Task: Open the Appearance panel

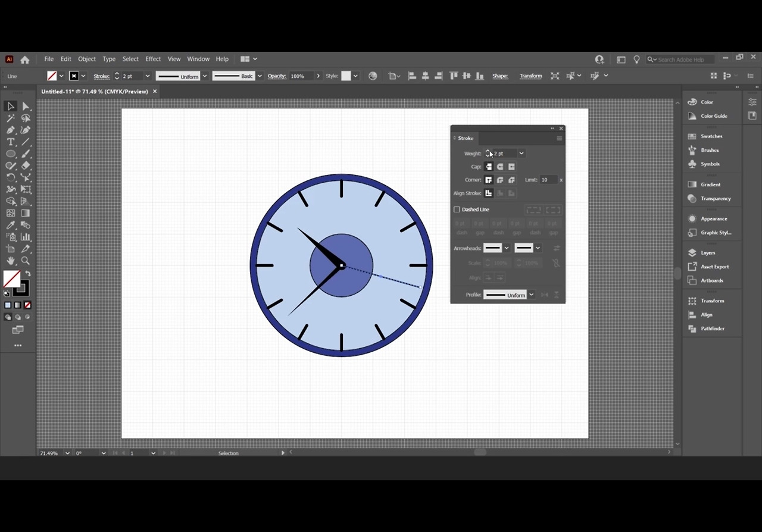Action: point(714,219)
